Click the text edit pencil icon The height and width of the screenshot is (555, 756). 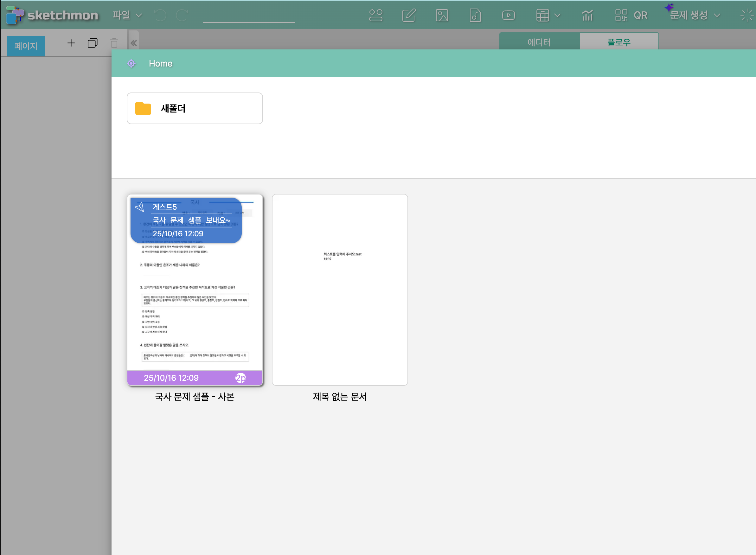[x=409, y=15]
